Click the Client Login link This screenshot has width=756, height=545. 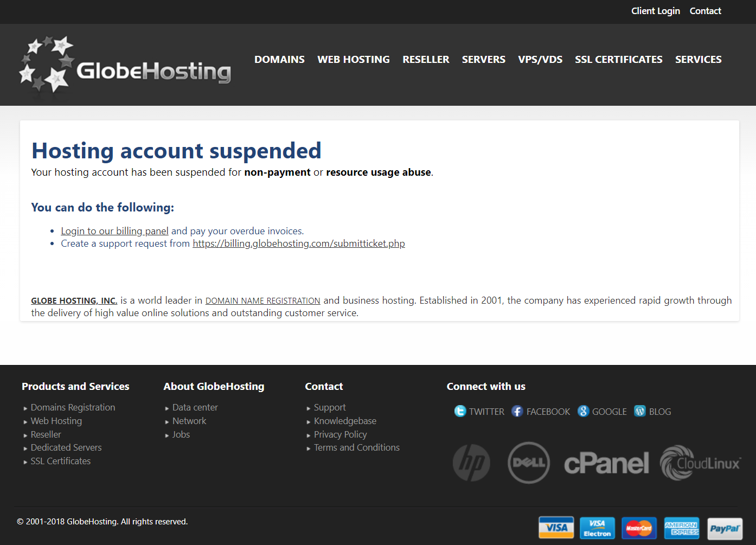[655, 11]
